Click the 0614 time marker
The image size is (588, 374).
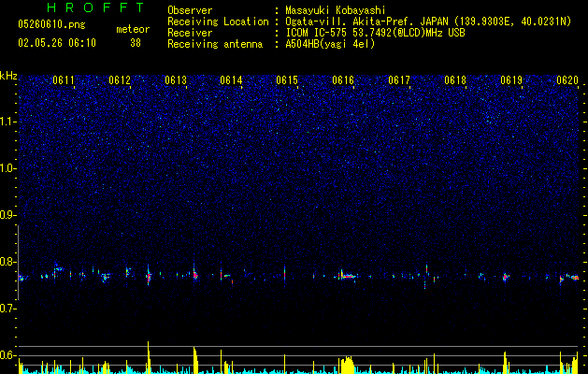[x=231, y=80]
